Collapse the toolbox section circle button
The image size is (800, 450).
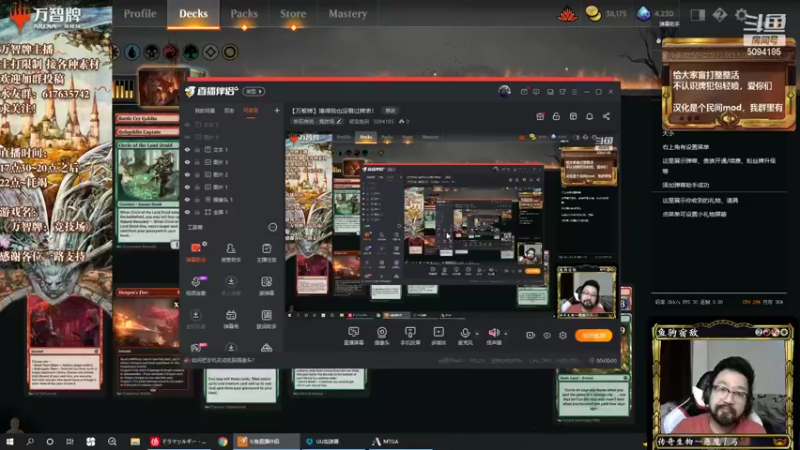273,227
